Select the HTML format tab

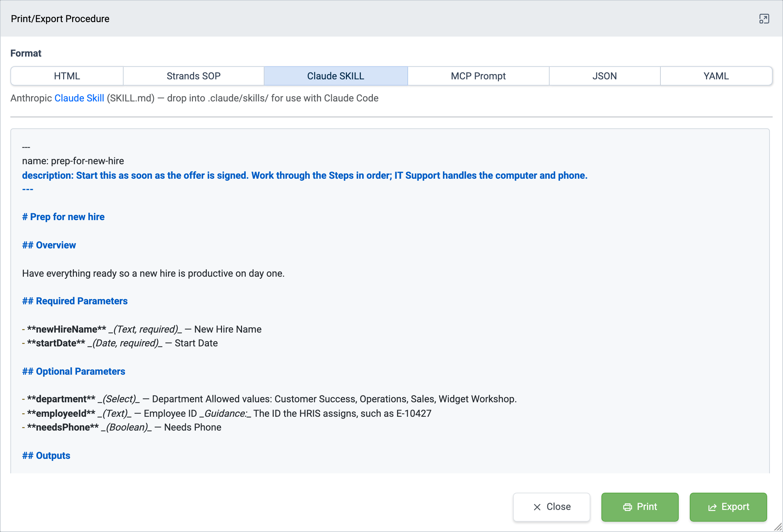(x=67, y=76)
